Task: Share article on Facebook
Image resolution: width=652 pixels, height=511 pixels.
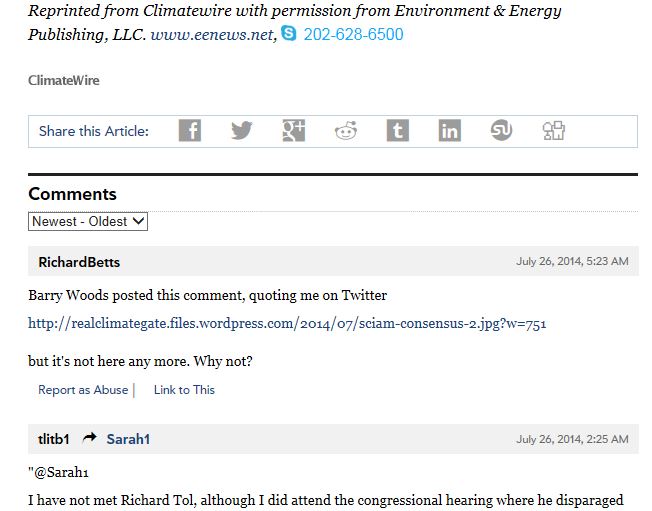Action: (190, 130)
